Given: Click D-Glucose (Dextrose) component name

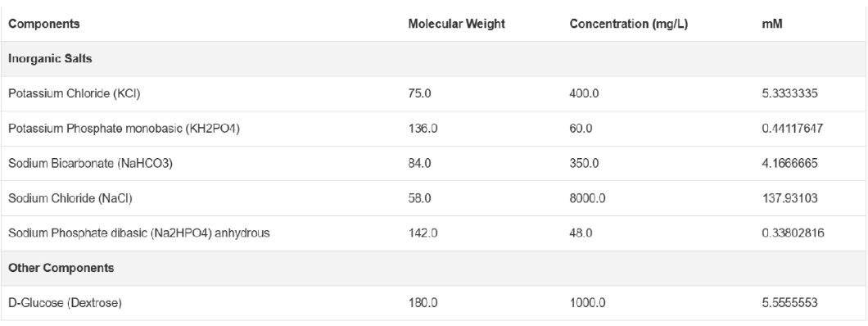Looking at the screenshot, I should pos(65,303).
